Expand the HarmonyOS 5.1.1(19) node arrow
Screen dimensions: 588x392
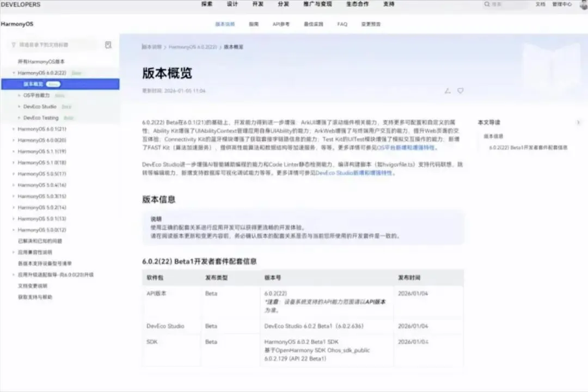coord(14,151)
